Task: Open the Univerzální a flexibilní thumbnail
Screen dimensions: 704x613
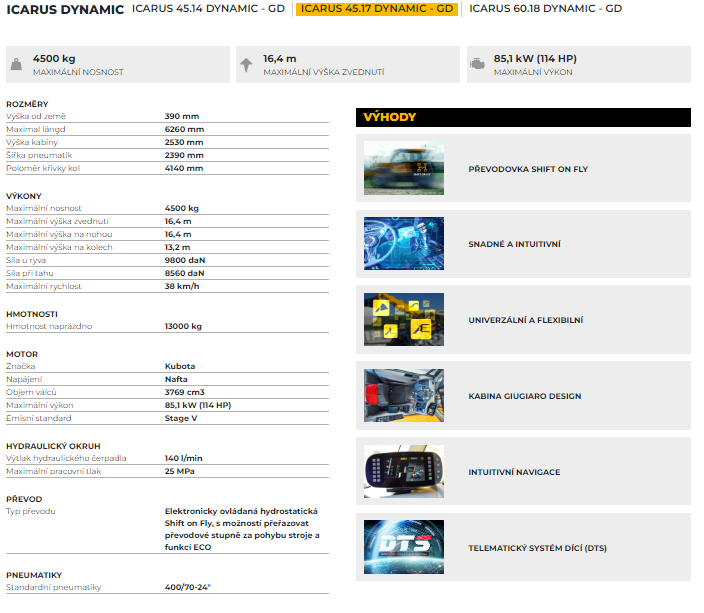Action: pyautogui.click(x=404, y=319)
